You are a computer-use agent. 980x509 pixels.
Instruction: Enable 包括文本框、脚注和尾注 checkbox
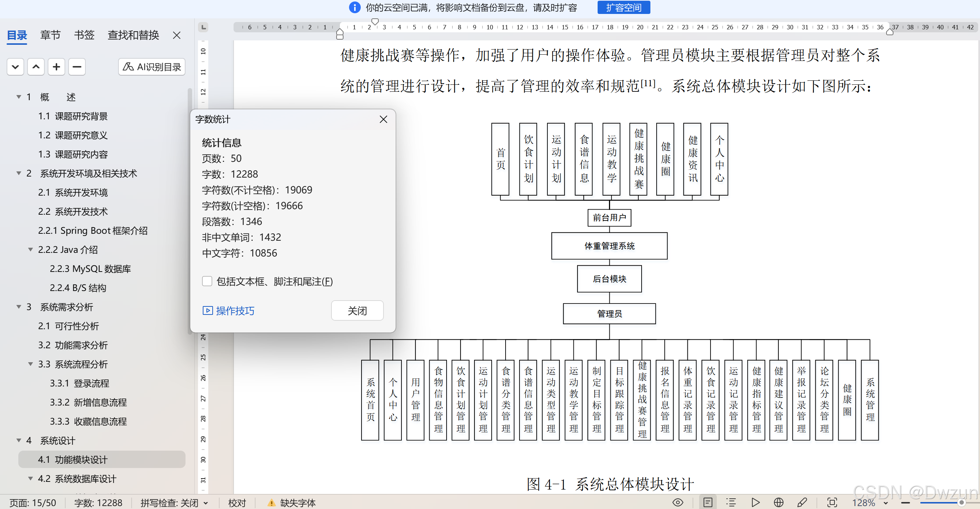tap(207, 281)
